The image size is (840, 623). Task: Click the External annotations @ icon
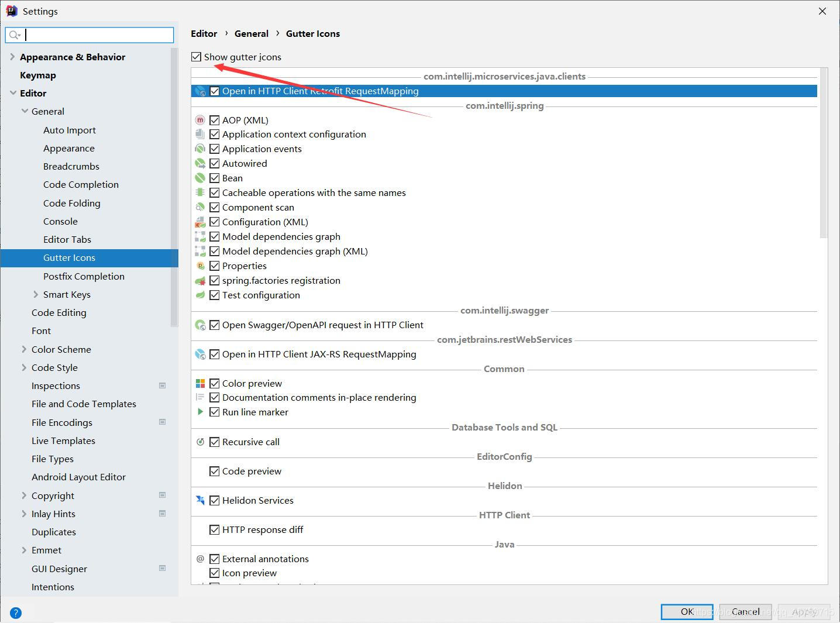[x=200, y=559]
